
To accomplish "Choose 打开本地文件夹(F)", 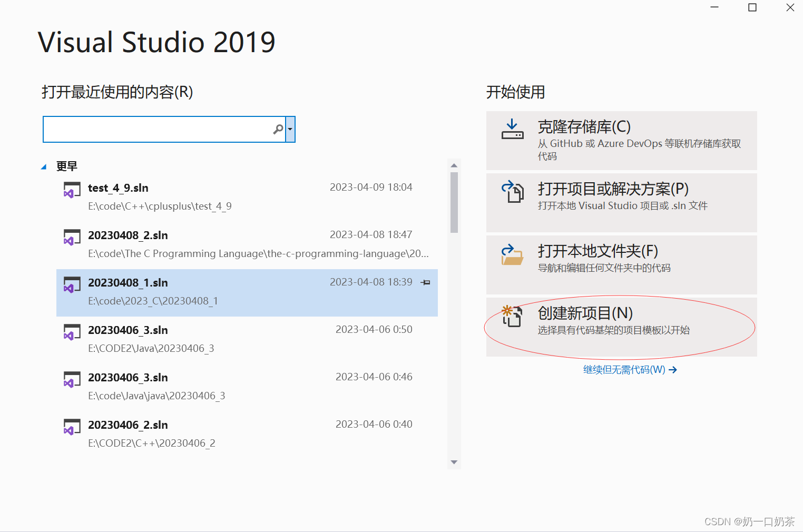I will [x=622, y=265].
